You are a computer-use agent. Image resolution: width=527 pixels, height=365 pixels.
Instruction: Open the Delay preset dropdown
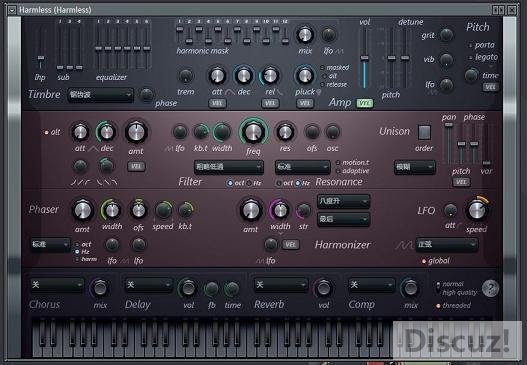[148, 285]
